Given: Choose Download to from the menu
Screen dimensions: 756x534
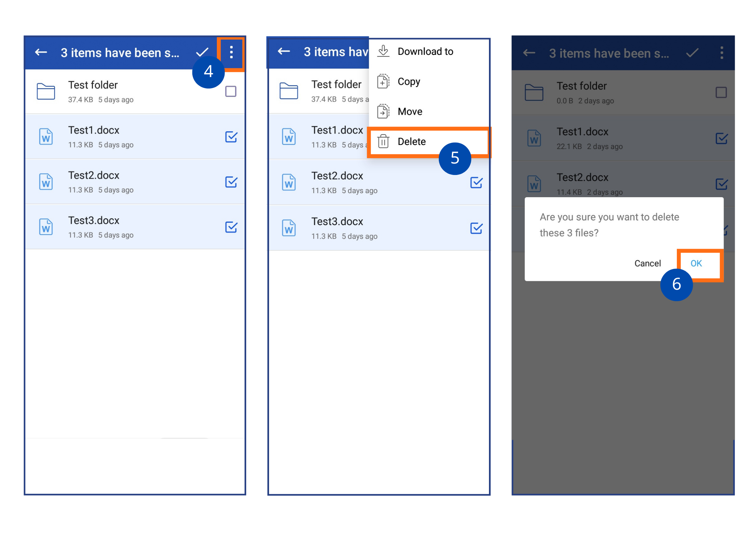Looking at the screenshot, I should (429, 51).
